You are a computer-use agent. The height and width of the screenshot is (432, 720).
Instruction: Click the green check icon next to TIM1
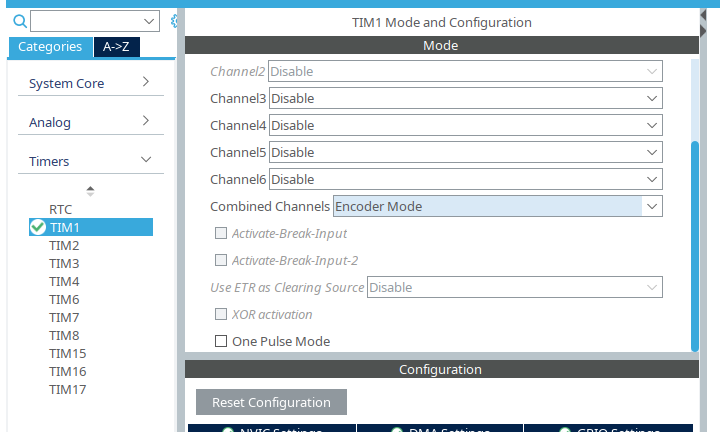pos(38,227)
